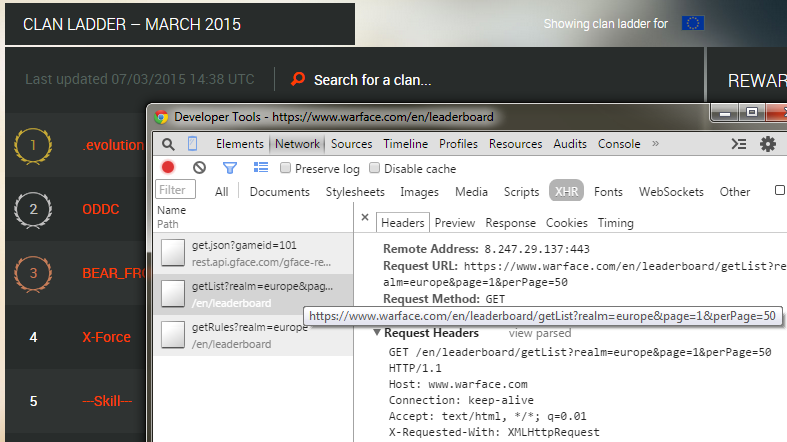This screenshot has height=442, width=787.
Task: Enable Preserve log checkbox
Action: (286, 169)
